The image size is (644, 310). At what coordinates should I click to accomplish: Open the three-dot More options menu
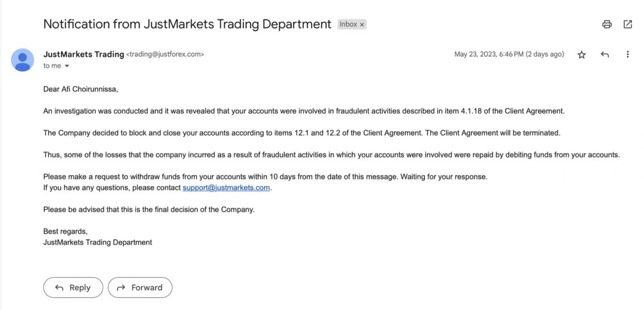[627, 54]
